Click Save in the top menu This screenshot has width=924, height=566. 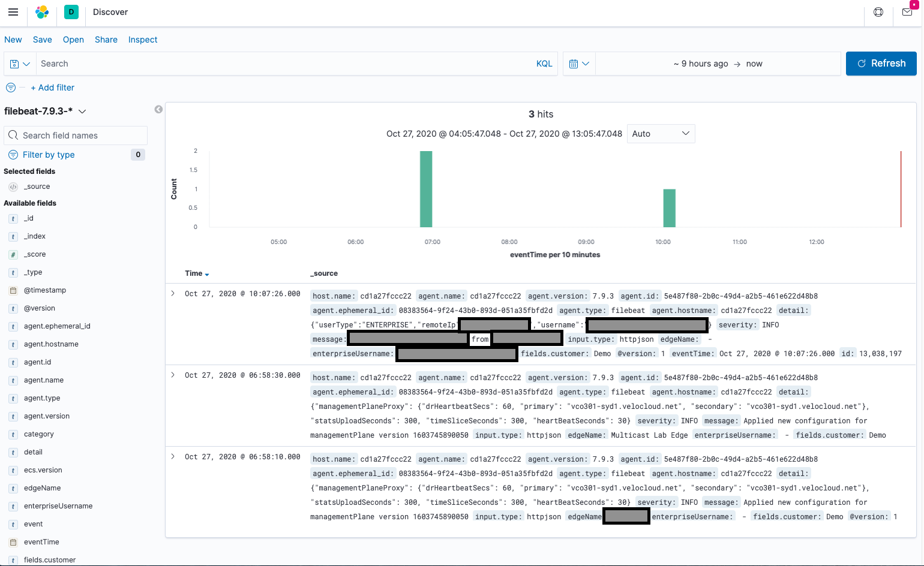tap(43, 40)
